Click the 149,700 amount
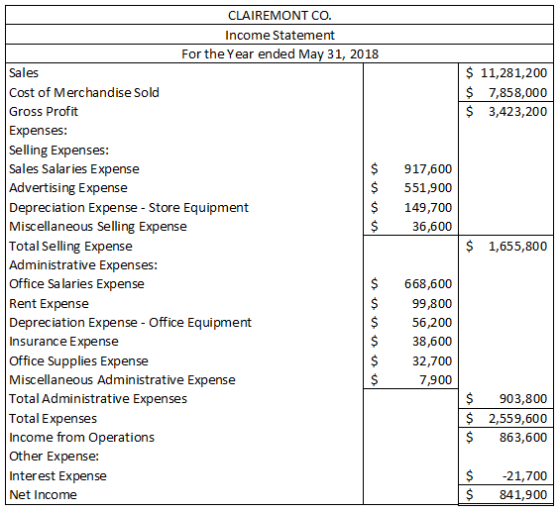This screenshot has width=560, height=512. (x=428, y=207)
